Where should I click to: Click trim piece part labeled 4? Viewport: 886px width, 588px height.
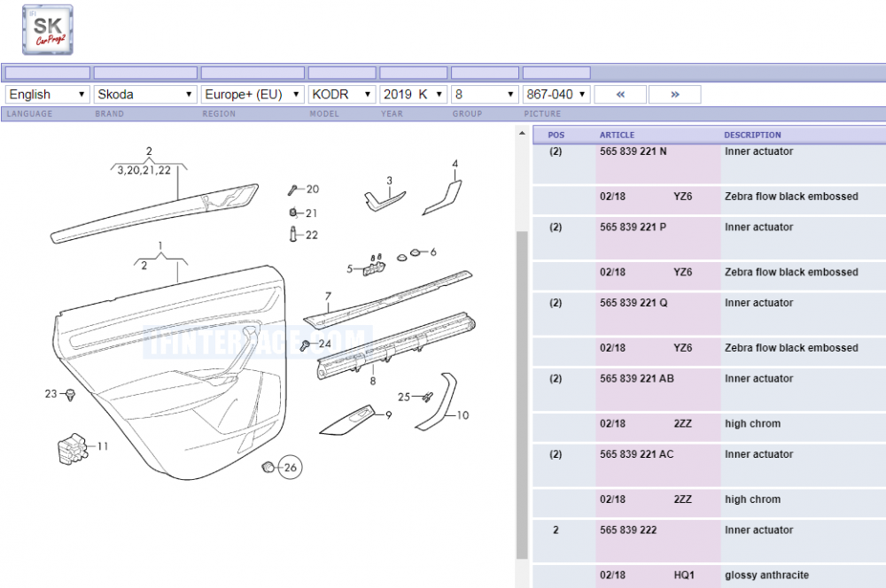tap(442, 199)
